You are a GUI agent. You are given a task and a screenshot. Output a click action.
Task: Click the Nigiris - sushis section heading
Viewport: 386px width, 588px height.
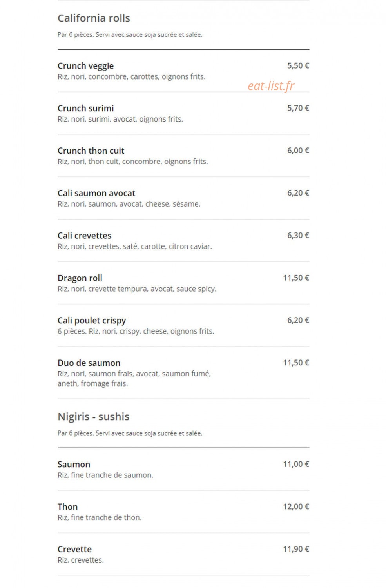(93, 416)
